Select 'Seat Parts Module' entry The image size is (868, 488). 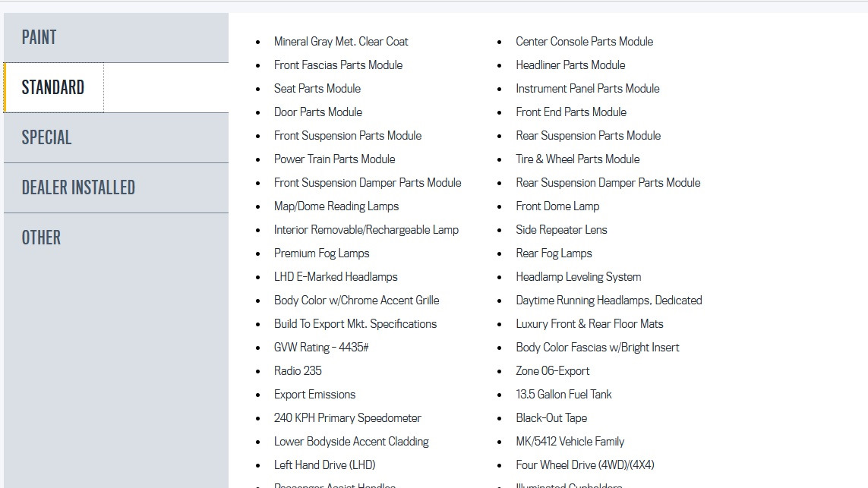[x=317, y=89]
